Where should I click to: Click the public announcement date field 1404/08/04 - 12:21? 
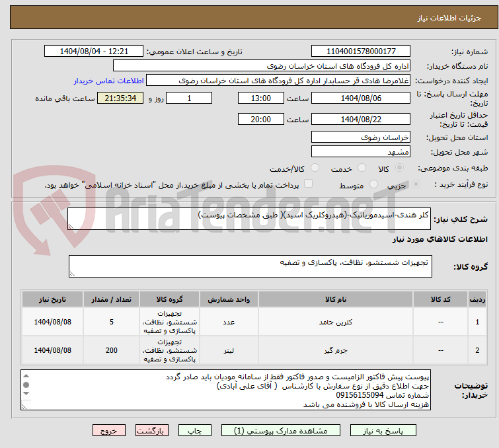(x=94, y=52)
